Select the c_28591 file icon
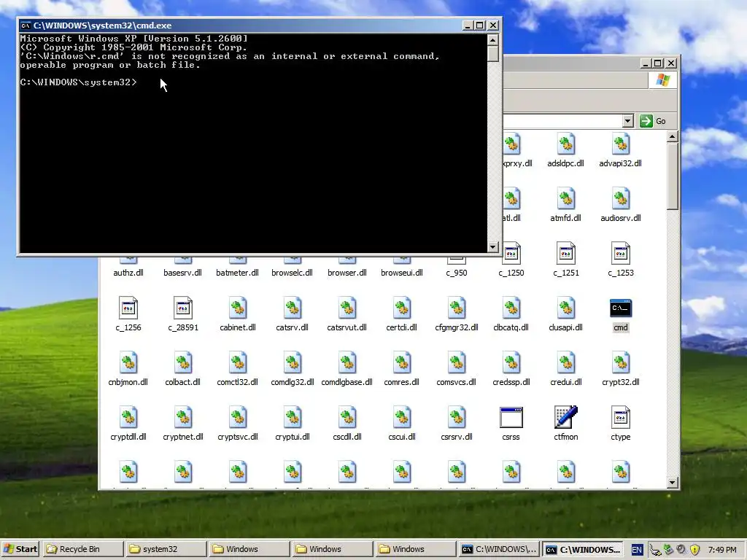Screen dimensions: 747x560 tap(183, 308)
